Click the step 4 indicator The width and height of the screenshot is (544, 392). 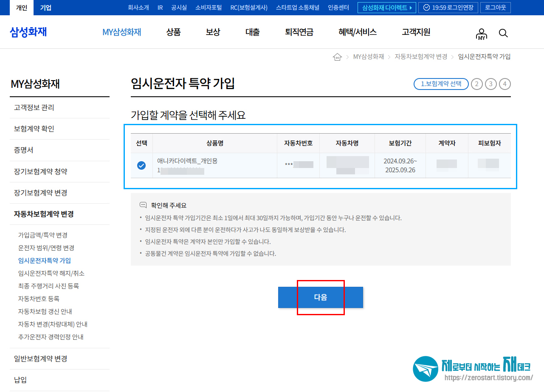point(505,84)
